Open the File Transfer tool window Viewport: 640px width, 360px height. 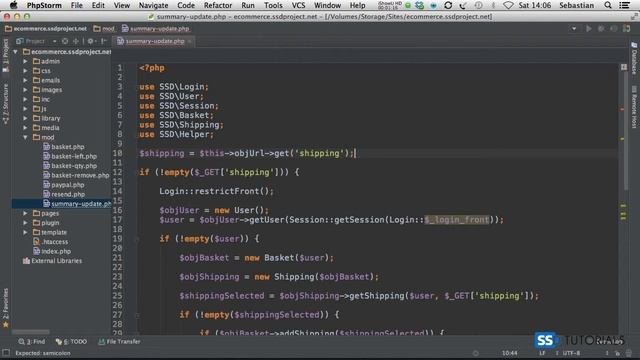(x=119, y=342)
